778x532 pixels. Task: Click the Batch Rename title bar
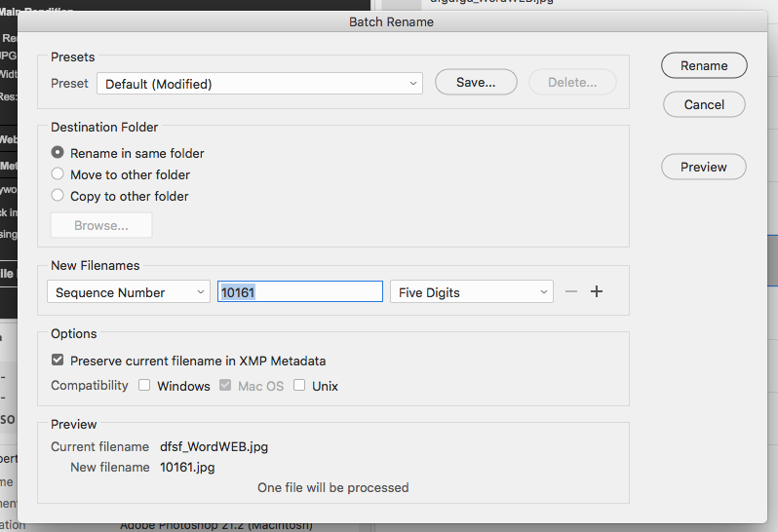(392, 21)
